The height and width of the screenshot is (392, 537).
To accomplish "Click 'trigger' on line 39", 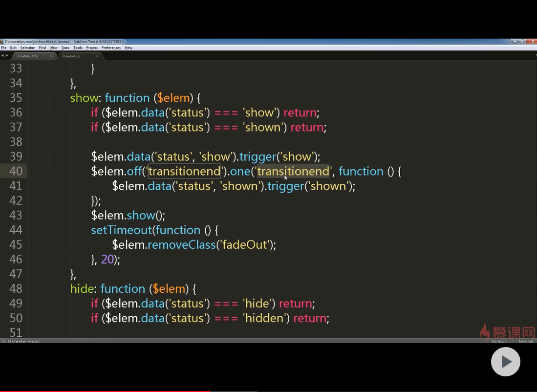I will coord(258,156).
